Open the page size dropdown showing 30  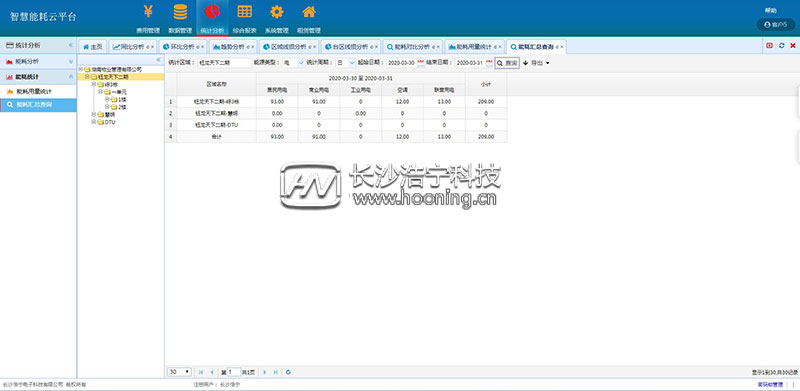point(180,372)
